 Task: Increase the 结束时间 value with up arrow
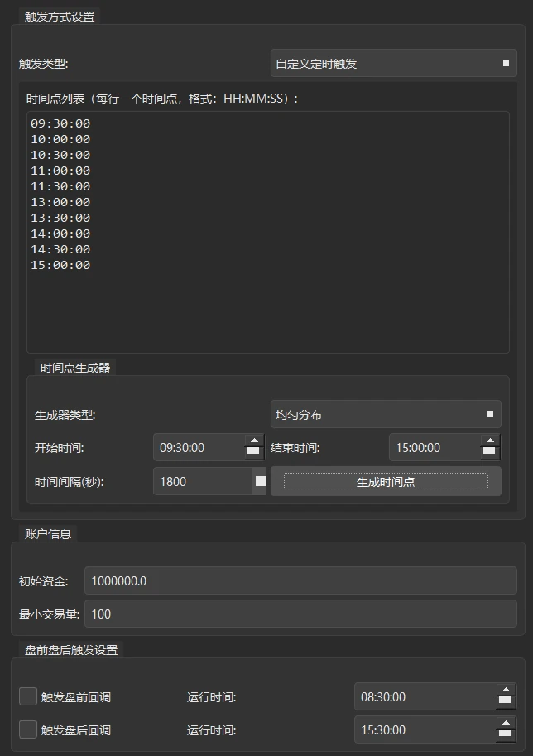click(x=490, y=441)
